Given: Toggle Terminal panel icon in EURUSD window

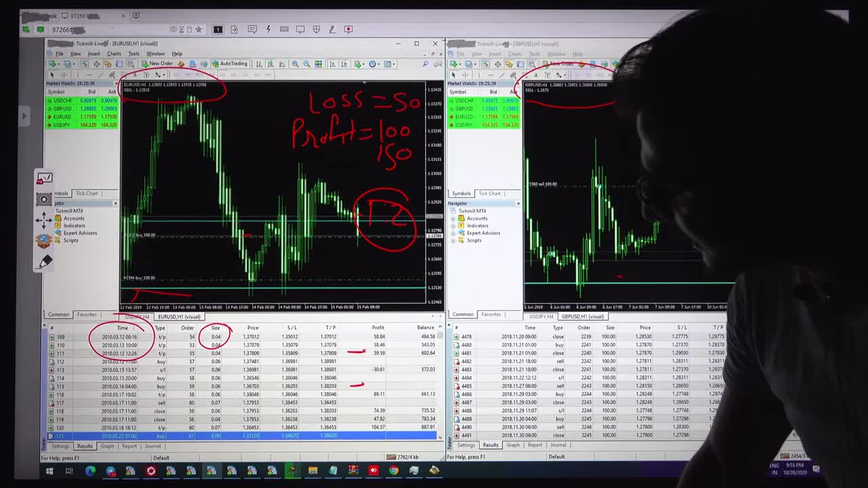Looking at the screenshot, I should point(119,64).
